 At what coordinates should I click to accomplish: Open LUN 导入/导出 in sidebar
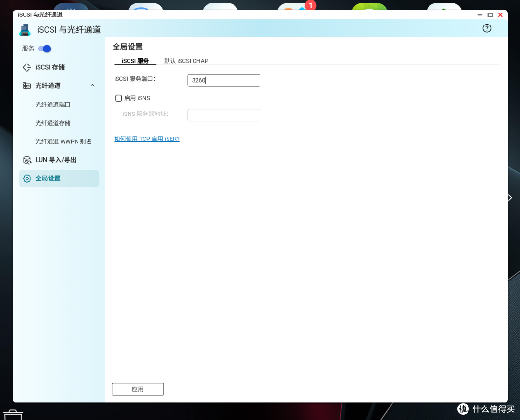(56, 160)
